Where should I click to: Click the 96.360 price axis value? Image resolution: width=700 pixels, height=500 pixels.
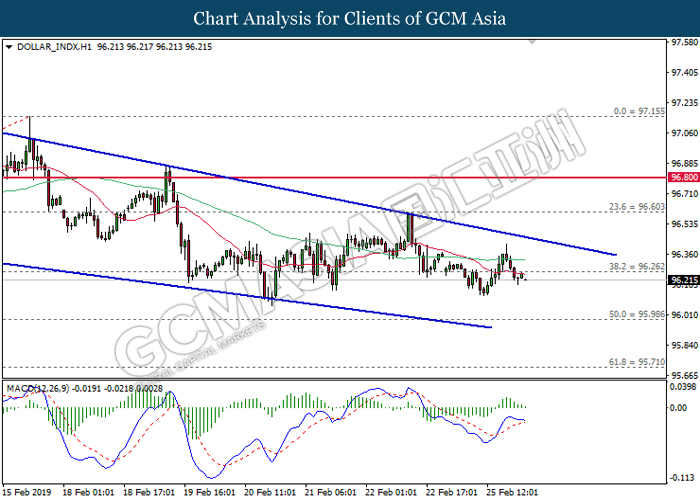[685, 254]
